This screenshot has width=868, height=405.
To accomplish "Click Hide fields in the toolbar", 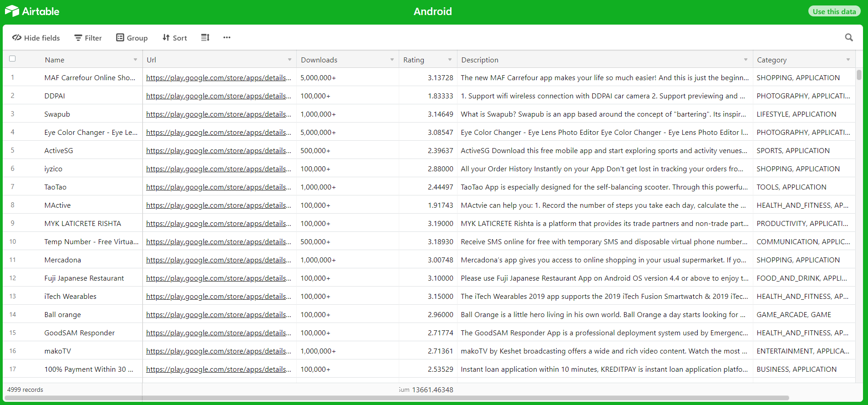I will (x=36, y=38).
